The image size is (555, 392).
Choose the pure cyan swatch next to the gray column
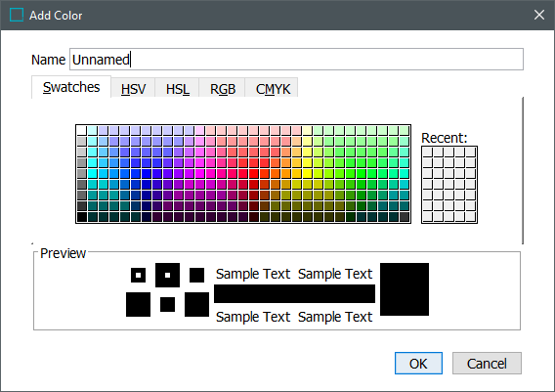93,173
